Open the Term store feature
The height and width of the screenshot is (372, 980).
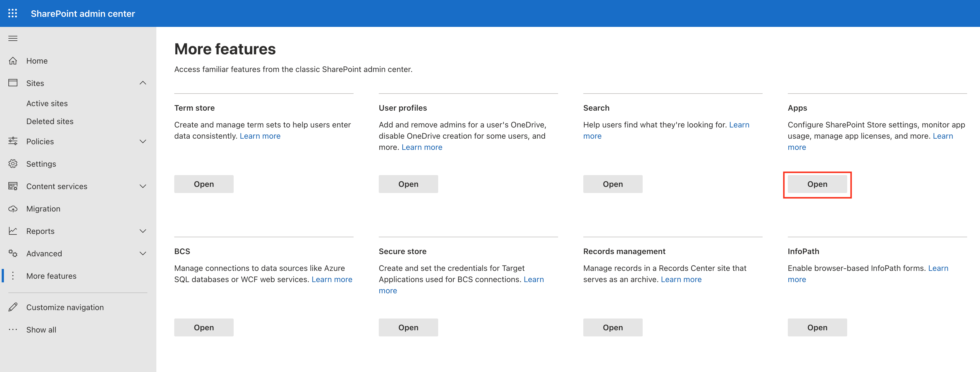[x=204, y=184]
